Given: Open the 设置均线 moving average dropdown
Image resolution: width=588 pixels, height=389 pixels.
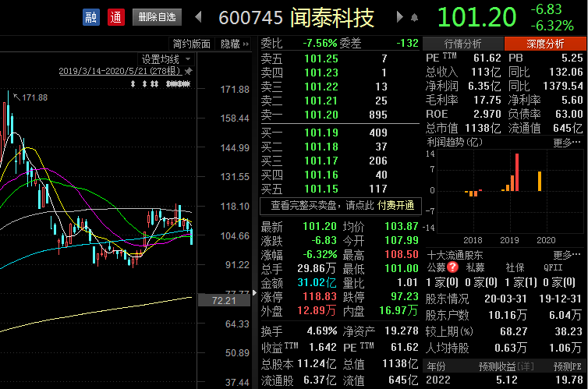Looking at the screenshot, I should coord(166,59).
